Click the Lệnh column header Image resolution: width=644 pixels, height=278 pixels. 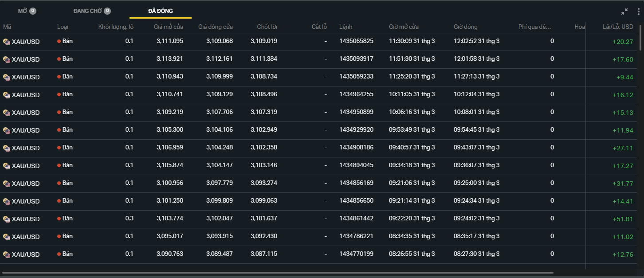point(346,27)
